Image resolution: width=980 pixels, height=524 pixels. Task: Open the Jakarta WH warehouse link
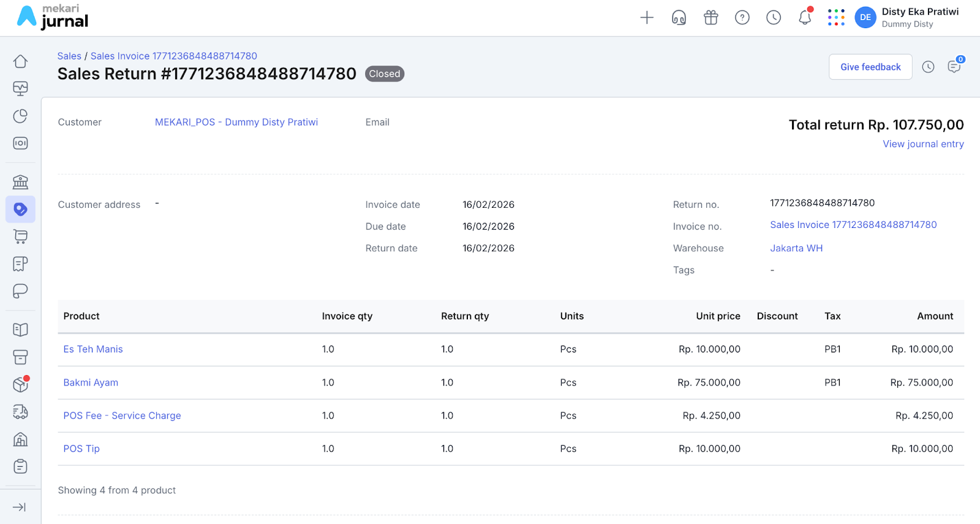(796, 248)
